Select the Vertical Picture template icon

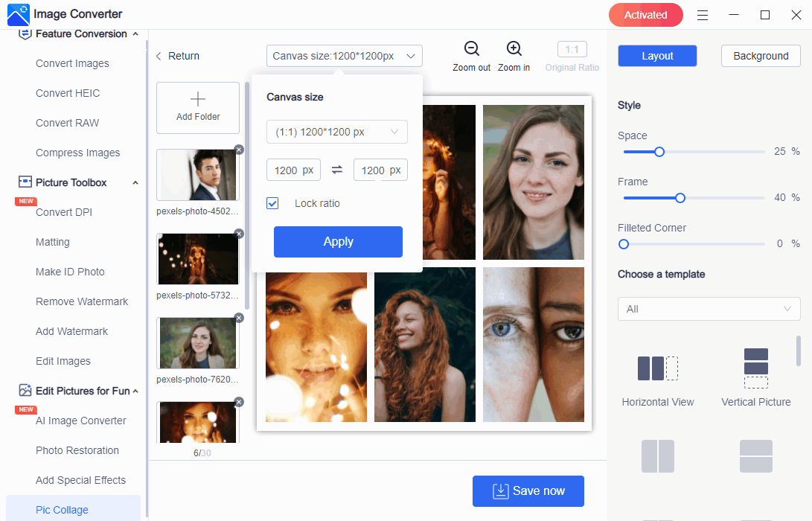pyautogui.click(x=755, y=368)
